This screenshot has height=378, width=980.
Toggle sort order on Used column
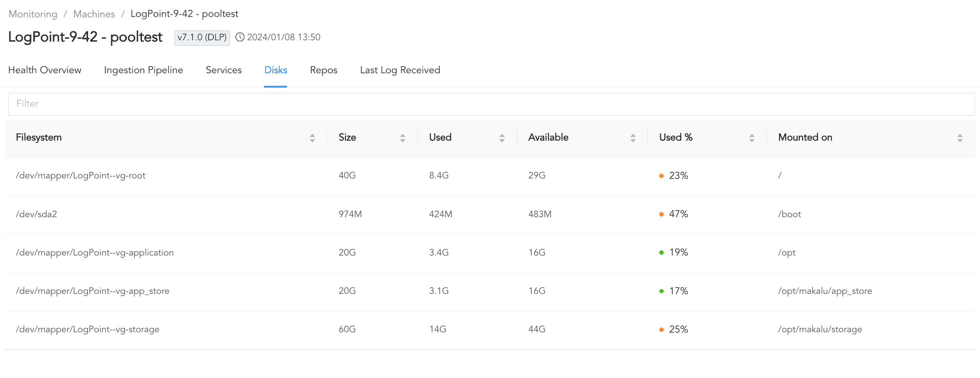502,138
